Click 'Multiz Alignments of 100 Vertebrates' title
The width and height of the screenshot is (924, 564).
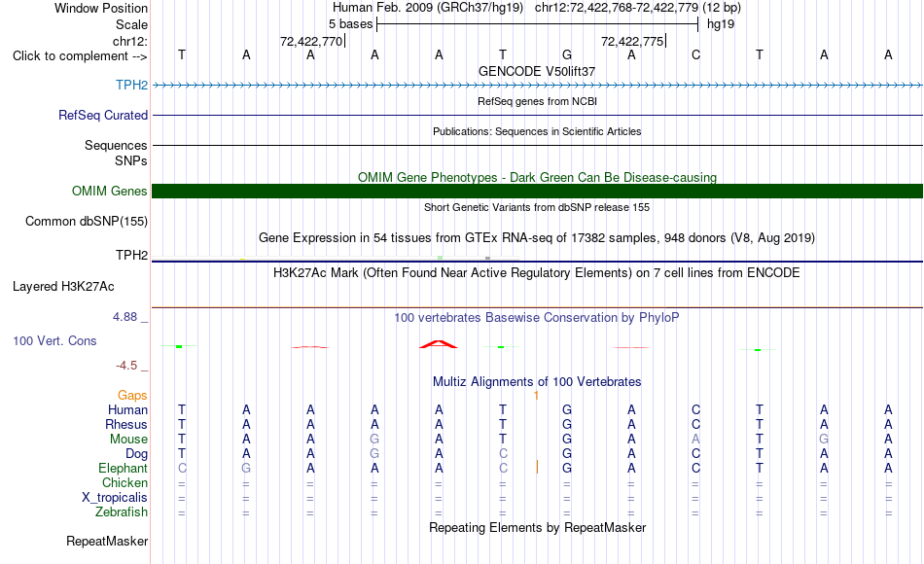pyautogui.click(x=537, y=382)
